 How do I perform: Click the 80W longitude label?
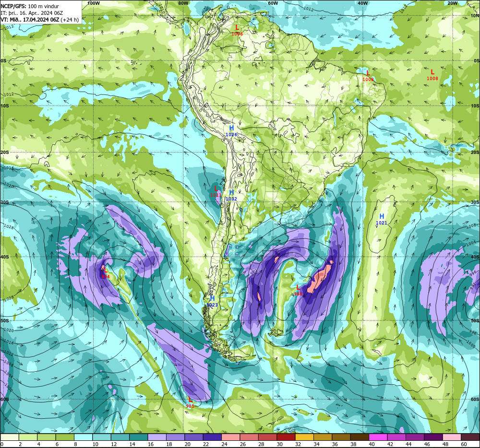click(183, 3)
